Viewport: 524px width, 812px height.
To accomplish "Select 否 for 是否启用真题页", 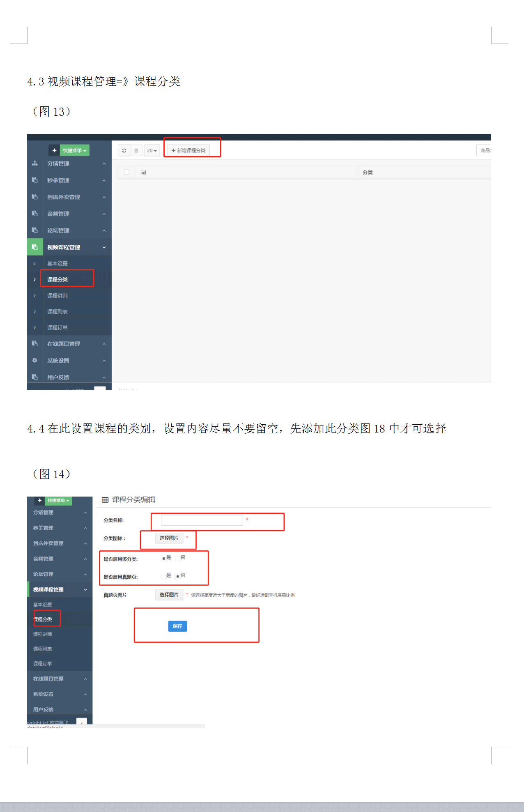I will (178, 576).
